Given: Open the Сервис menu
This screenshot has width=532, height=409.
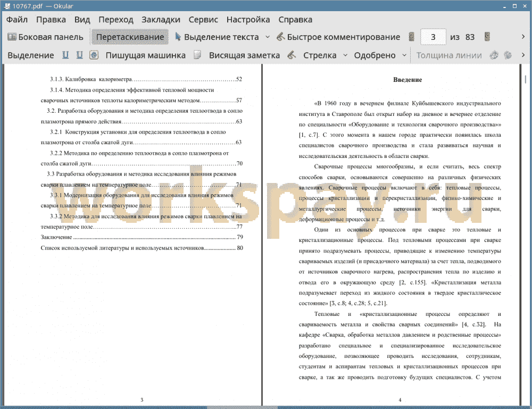Looking at the screenshot, I should [203, 20].
